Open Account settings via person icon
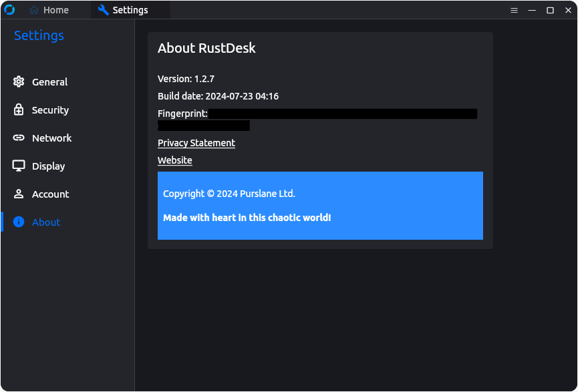The width and height of the screenshot is (578, 392). (19, 194)
